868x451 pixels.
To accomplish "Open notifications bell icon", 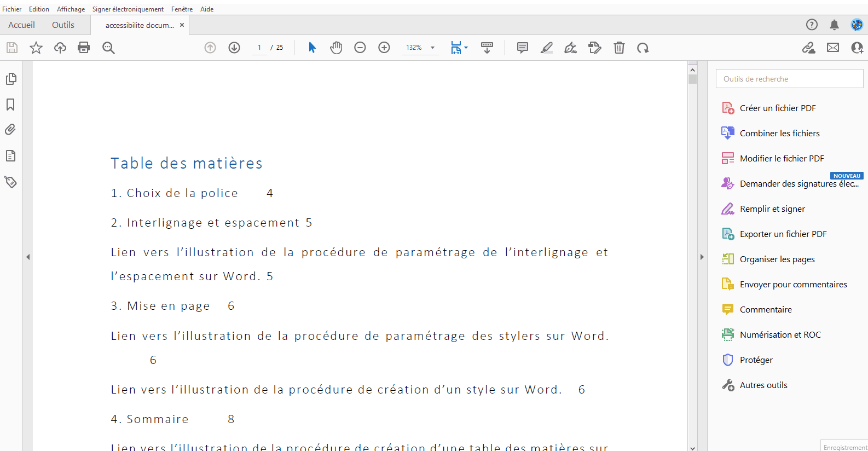I will pyautogui.click(x=834, y=25).
